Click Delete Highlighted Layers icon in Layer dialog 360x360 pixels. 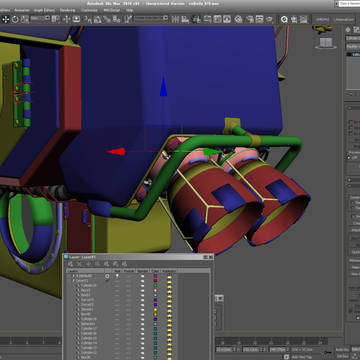(x=79, y=264)
